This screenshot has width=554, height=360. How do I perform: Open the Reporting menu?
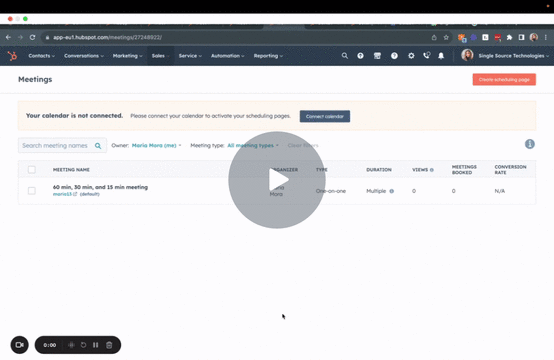click(268, 56)
